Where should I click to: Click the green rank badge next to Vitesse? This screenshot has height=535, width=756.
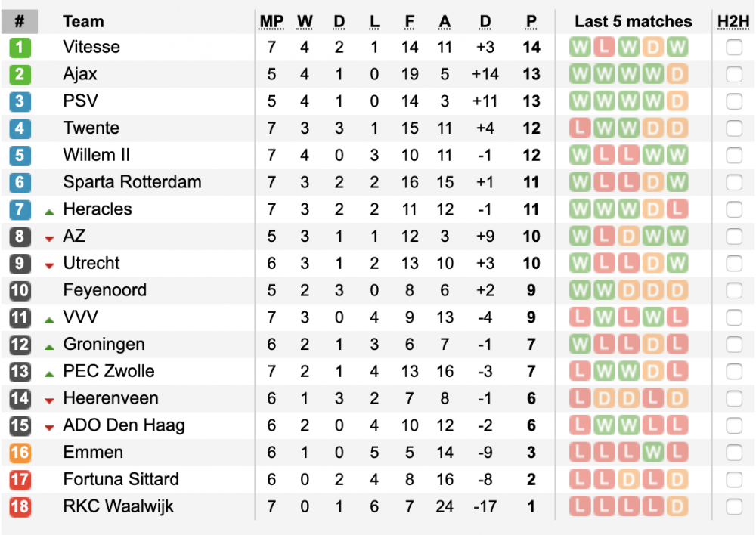pos(20,47)
